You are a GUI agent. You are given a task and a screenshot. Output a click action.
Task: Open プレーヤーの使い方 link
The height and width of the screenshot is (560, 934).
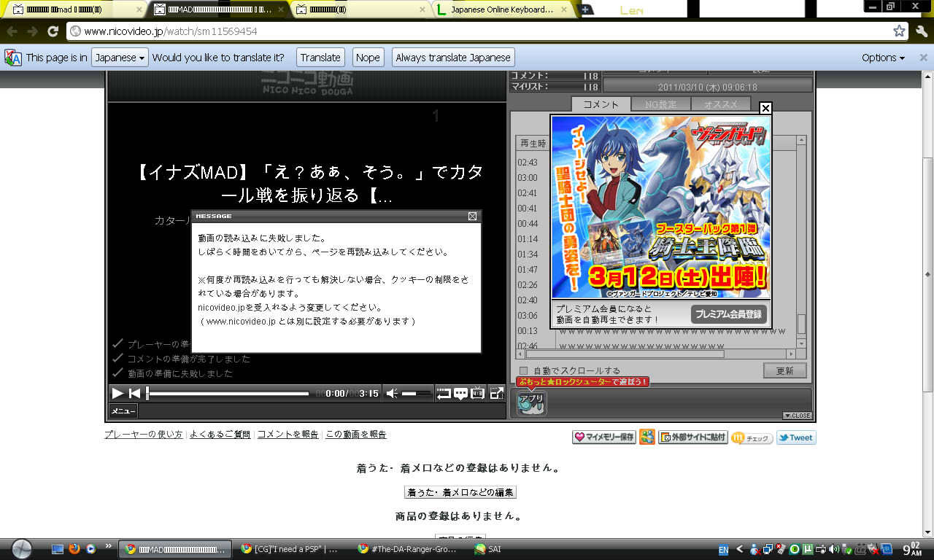144,435
